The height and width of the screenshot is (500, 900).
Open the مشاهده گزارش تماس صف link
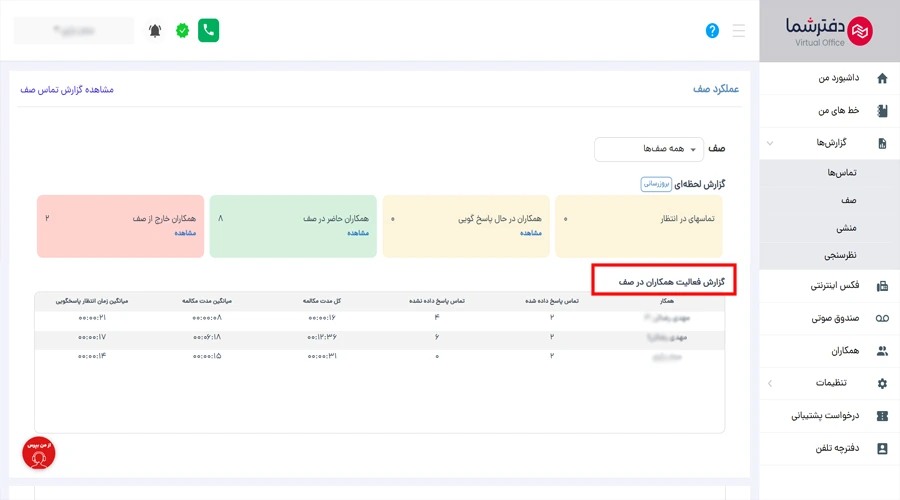pyautogui.click(x=67, y=90)
